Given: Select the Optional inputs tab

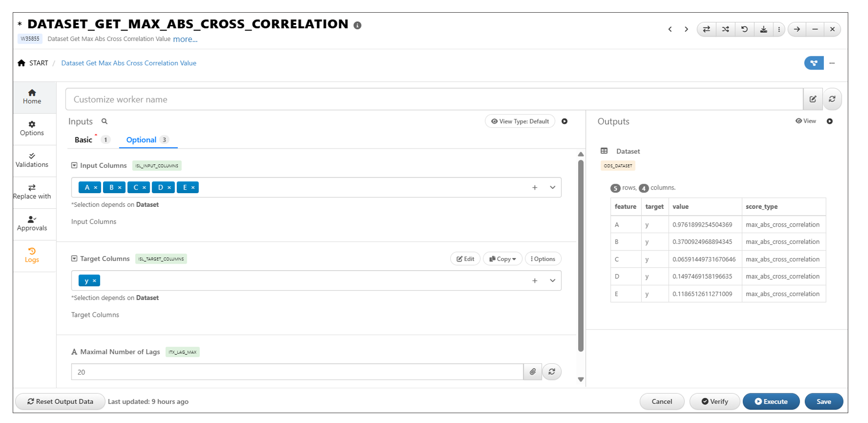Looking at the screenshot, I should (x=141, y=140).
